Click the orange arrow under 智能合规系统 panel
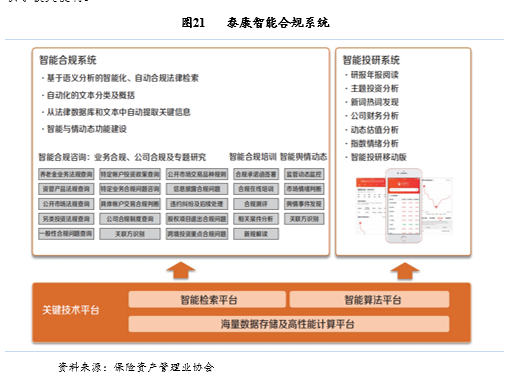Screen dimensions: 505x380 pyautogui.click(x=181, y=270)
